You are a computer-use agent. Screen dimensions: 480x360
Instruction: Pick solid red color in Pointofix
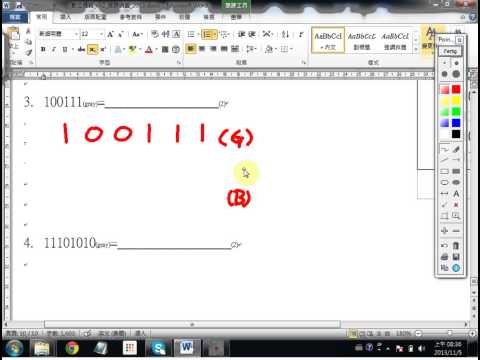pos(456,89)
